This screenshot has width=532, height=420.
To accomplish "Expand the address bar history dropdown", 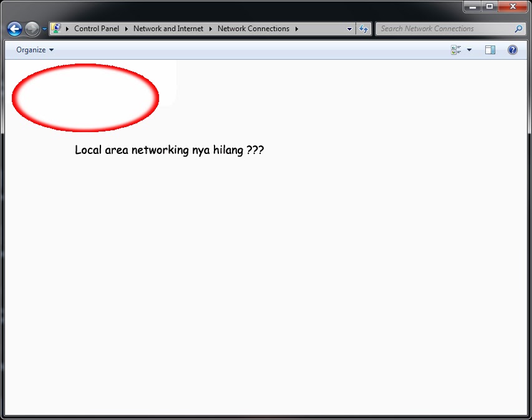I will coord(349,29).
